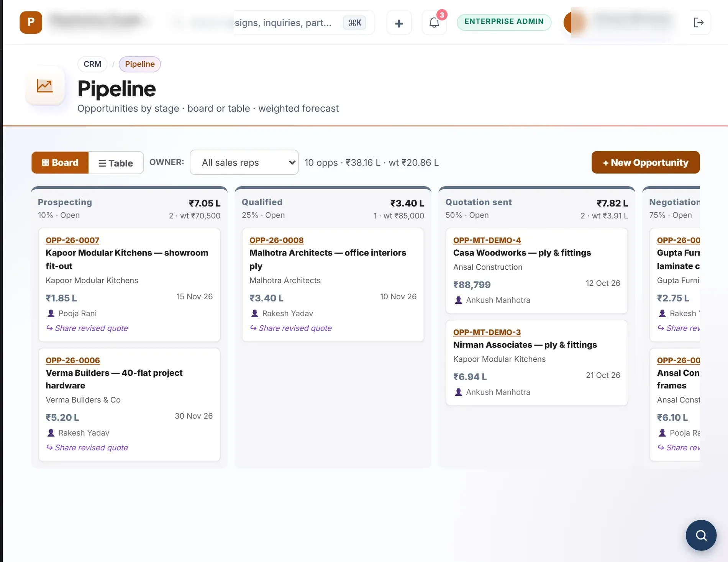Click person icon beside Ankush Manhotra in Nirman Associates card
The image size is (728, 562).
point(458,392)
